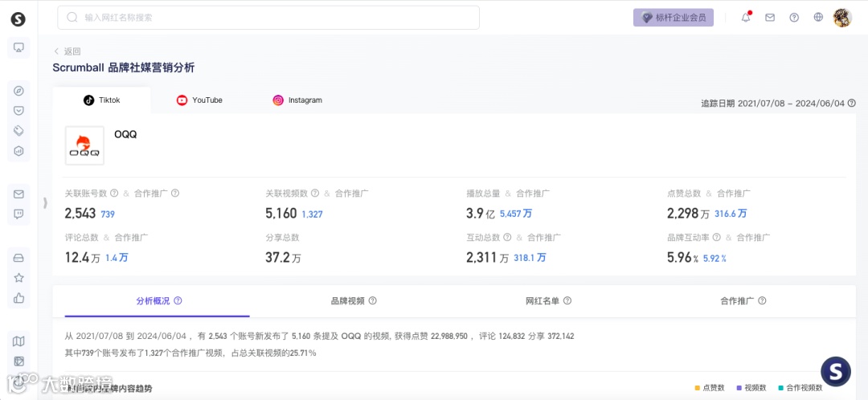
Task: Open the map sidebar icon
Action: pos(18,341)
